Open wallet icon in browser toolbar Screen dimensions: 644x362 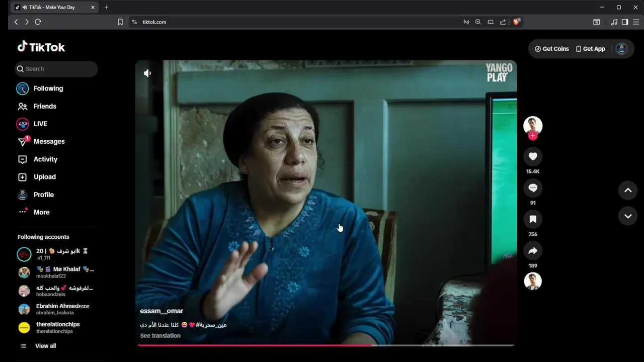tap(596, 22)
